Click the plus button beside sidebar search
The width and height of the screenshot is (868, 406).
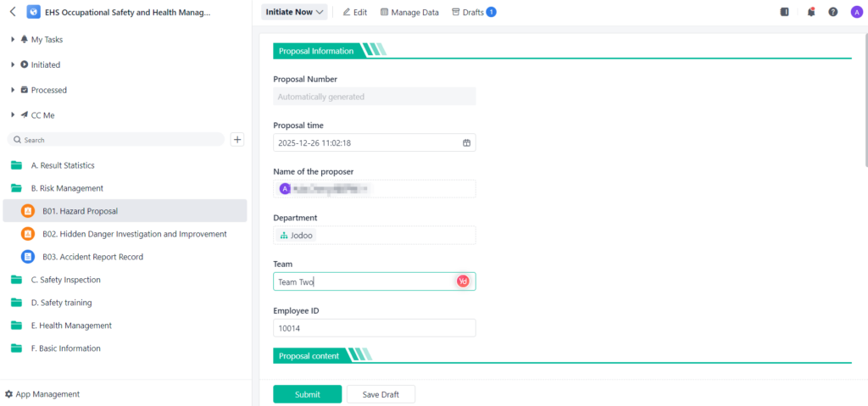point(237,140)
